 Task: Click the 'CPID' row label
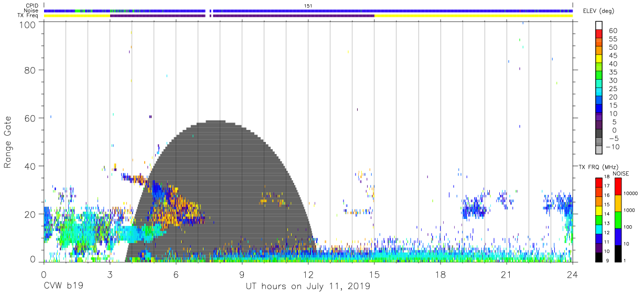pyautogui.click(x=33, y=5)
